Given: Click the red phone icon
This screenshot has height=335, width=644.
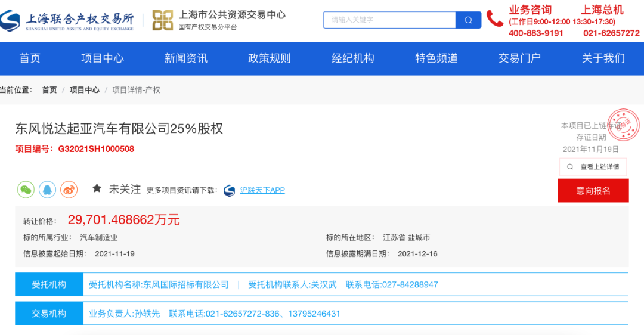Looking at the screenshot, I should 494,19.
